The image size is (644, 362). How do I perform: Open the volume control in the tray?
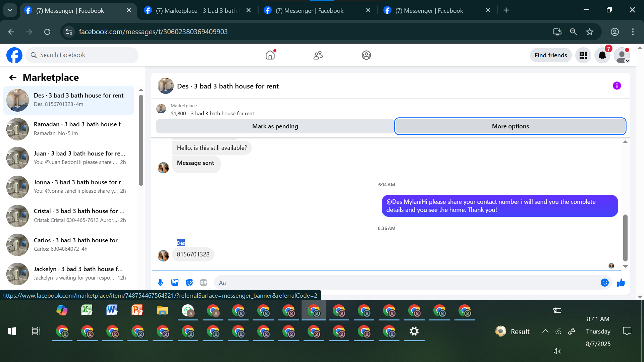pos(557,351)
